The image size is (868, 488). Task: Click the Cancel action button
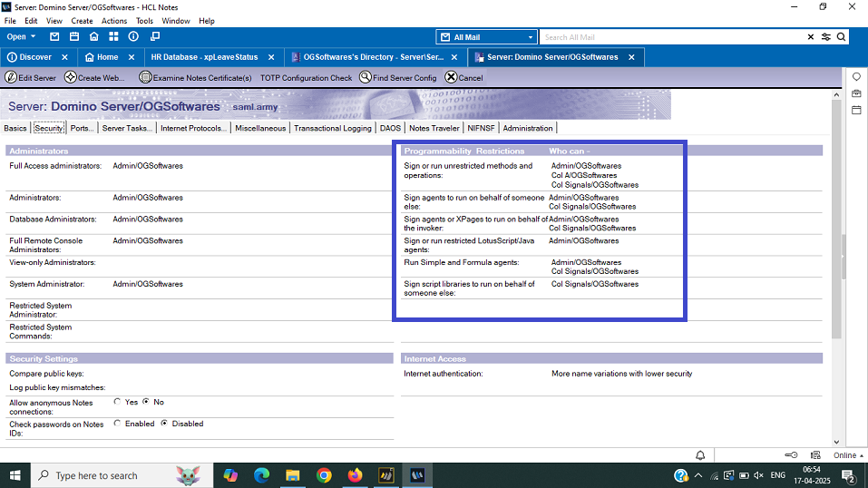[x=463, y=77]
